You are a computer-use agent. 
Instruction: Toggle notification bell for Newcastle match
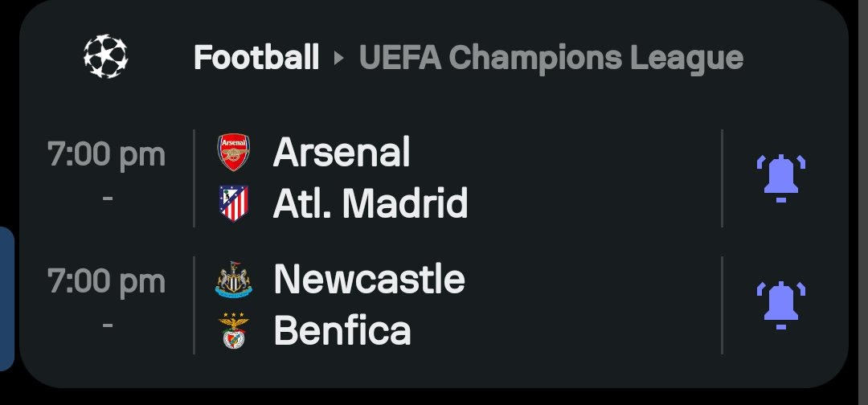[780, 305]
